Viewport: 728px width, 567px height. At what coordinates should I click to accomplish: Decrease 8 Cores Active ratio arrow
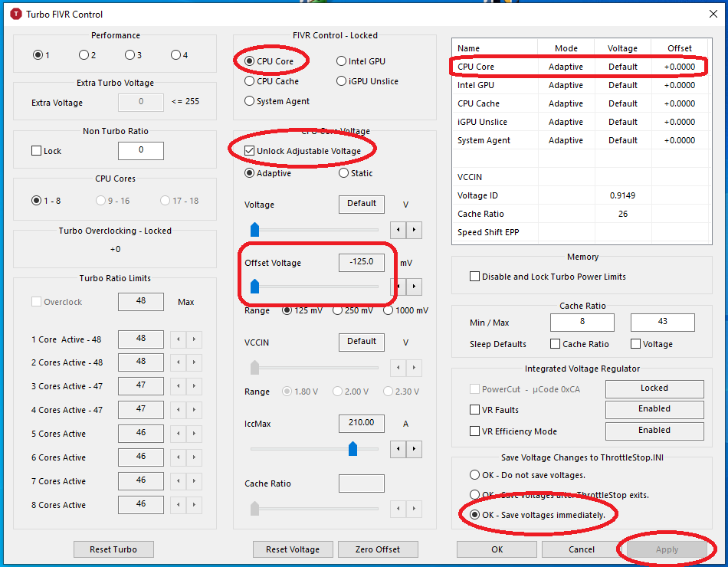[x=179, y=505]
